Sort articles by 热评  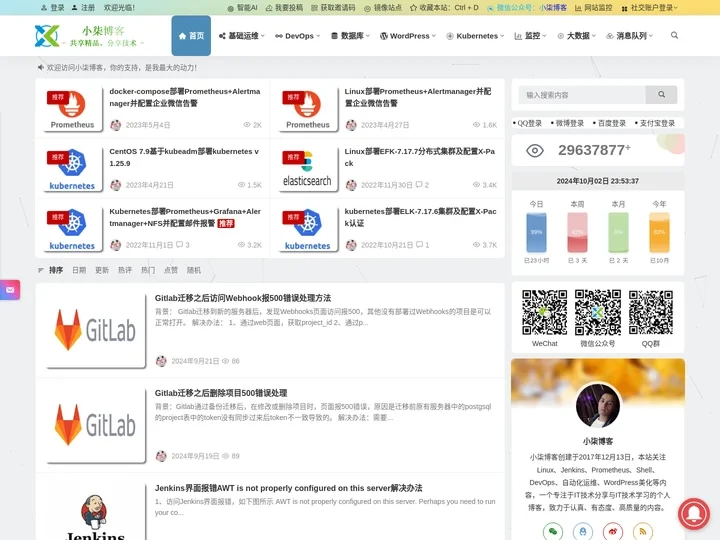(x=125, y=270)
